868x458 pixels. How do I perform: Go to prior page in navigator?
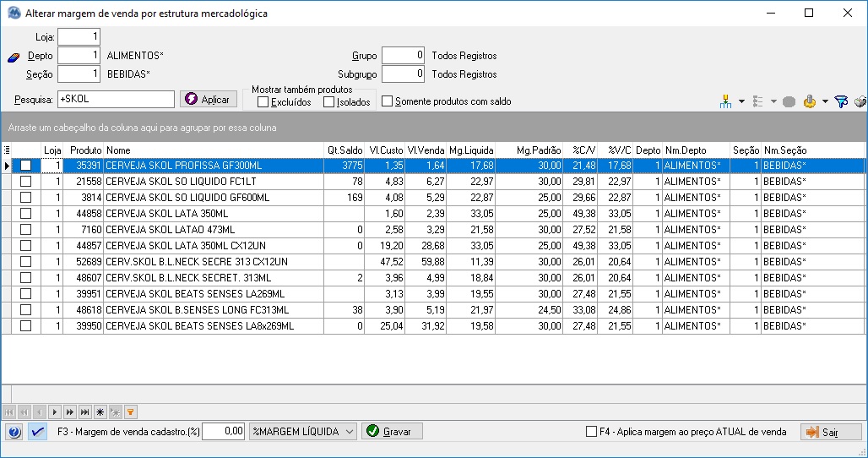pos(24,412)
